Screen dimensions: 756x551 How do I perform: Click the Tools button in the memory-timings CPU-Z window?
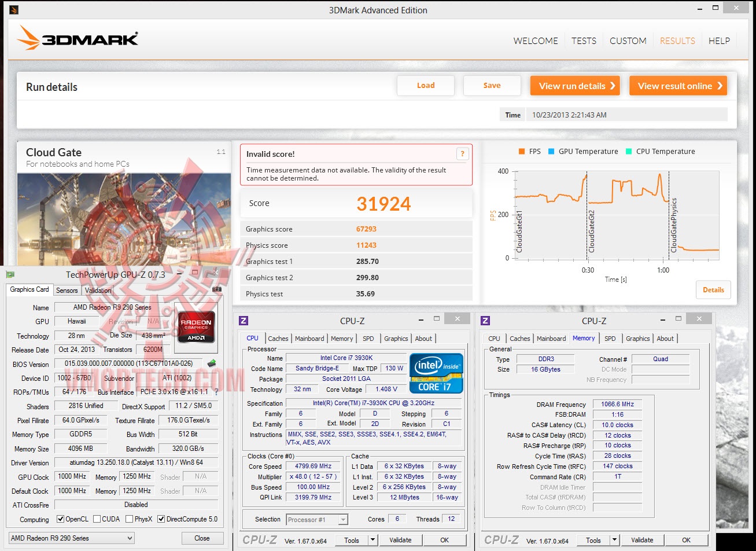[593, 540]
